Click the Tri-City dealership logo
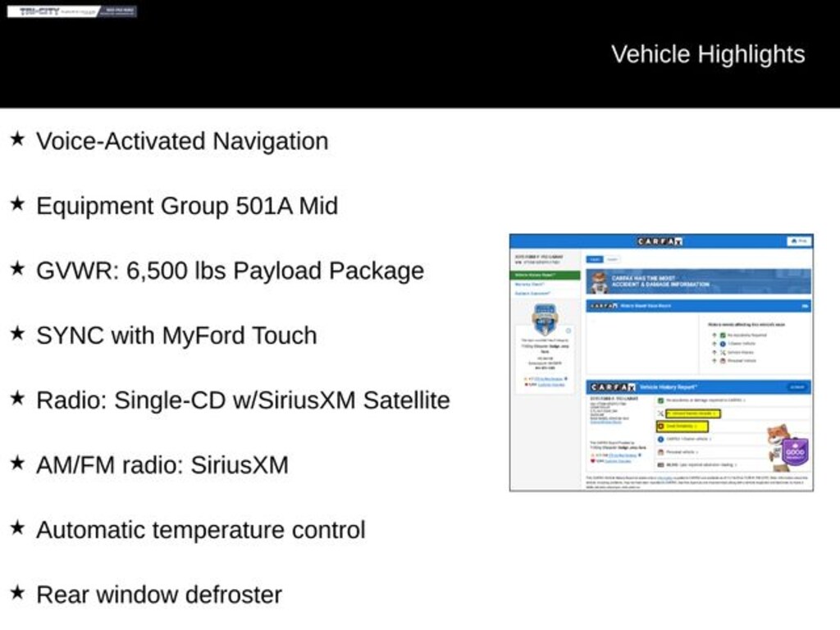This screenshot has height=630, width=840. 72,11
